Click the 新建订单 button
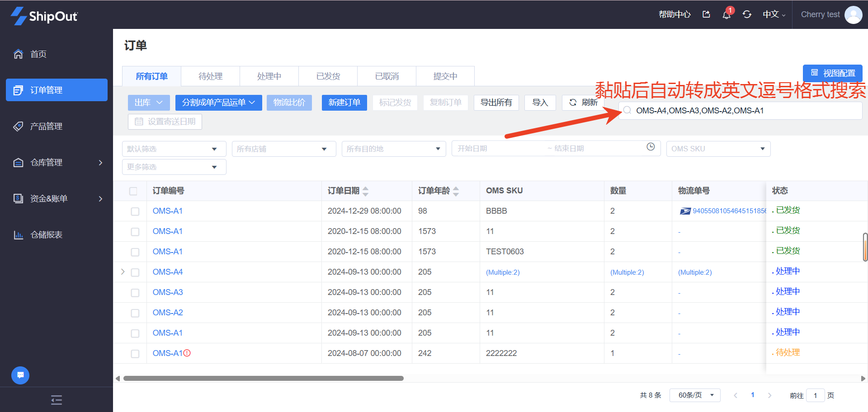 pyautogui.click(x=344, y=103)
